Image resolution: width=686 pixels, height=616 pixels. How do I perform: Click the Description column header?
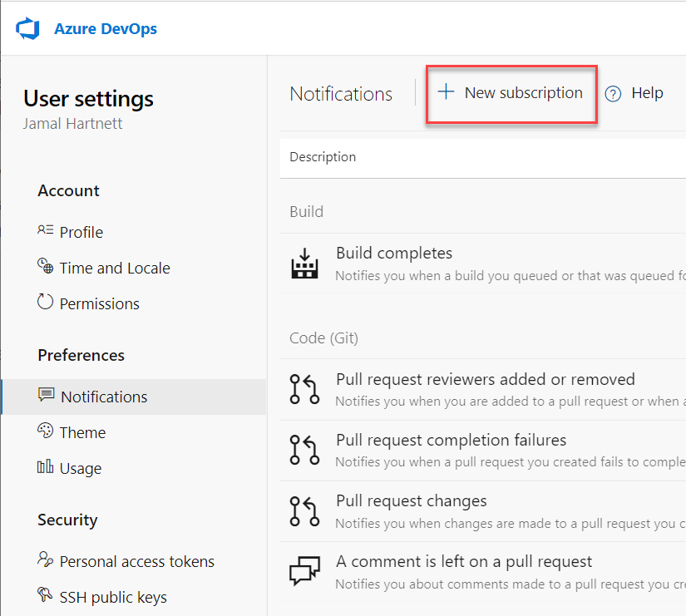point(323,157)
